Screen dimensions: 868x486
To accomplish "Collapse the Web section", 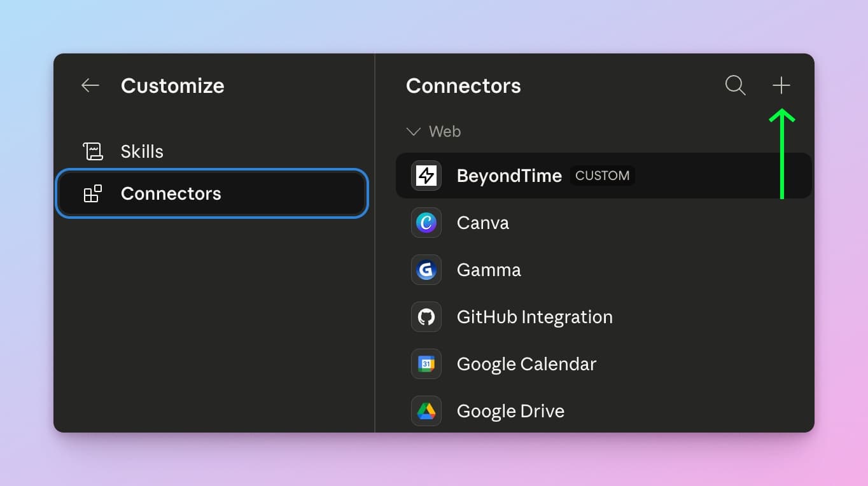I will tap(413, 131).
